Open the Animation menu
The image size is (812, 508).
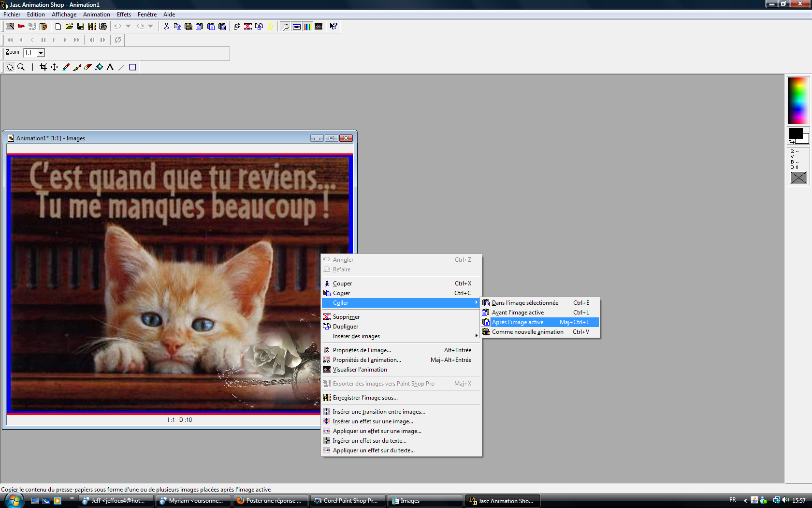(97, 15)
